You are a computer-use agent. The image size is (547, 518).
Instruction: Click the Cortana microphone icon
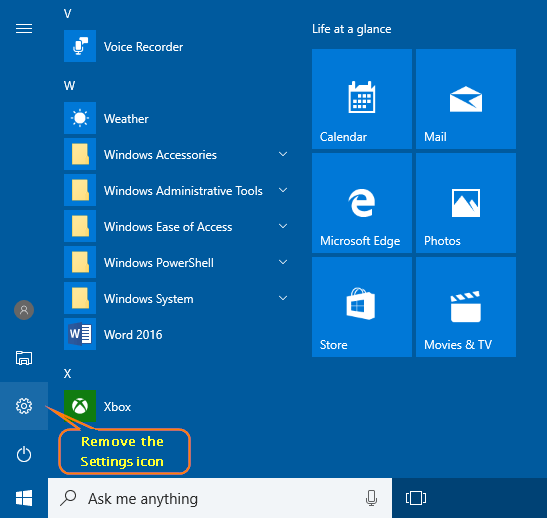coord(371,498)
